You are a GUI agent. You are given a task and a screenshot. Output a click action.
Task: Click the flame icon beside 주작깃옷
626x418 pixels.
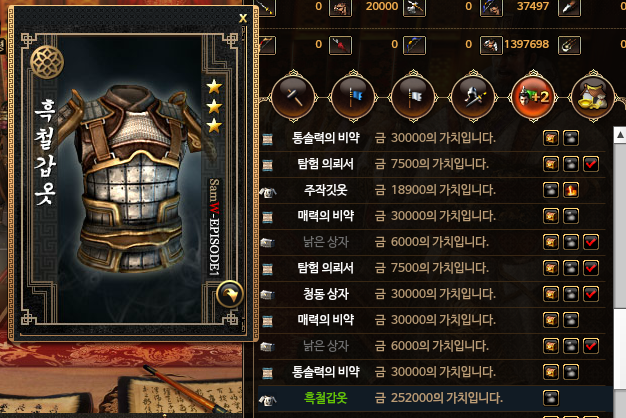point(571,190)
